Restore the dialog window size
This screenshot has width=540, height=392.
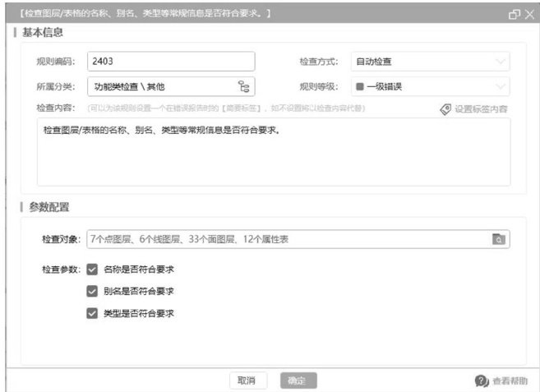tap(514, 14)
